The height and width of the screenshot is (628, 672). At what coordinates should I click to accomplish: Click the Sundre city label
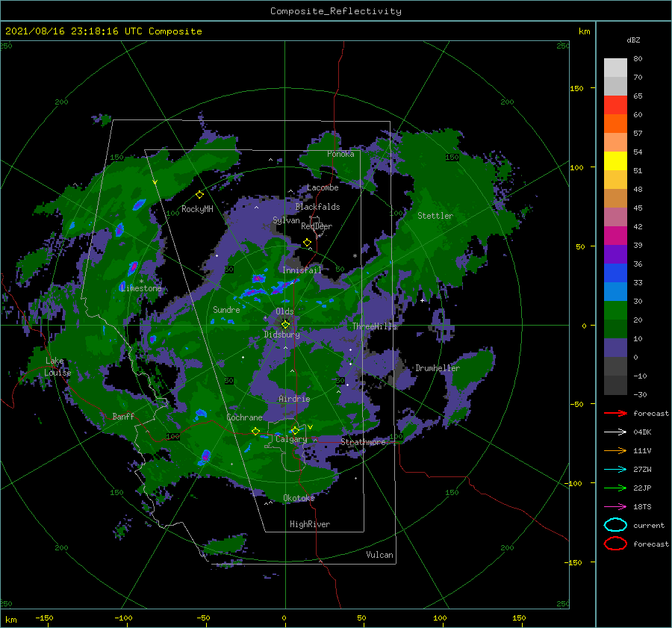coord(226,310)
